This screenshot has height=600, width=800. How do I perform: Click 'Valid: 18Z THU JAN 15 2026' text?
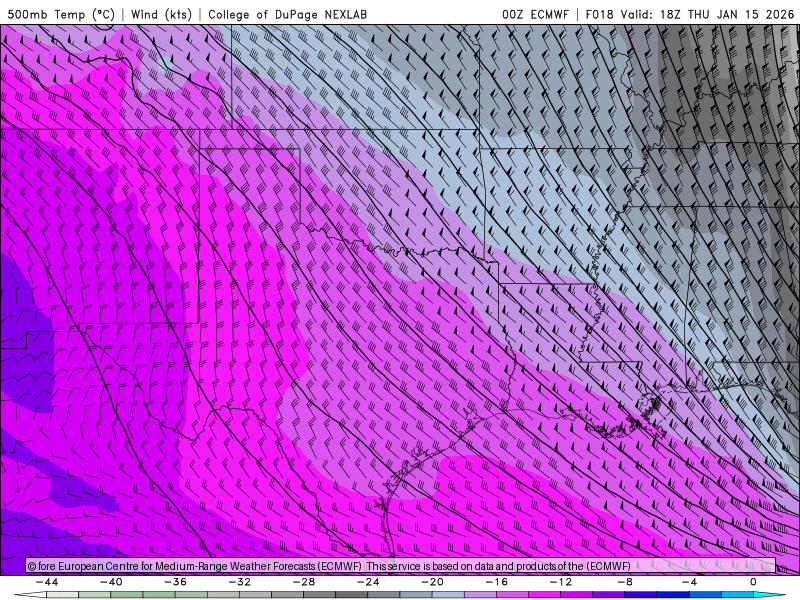[707, 14]
